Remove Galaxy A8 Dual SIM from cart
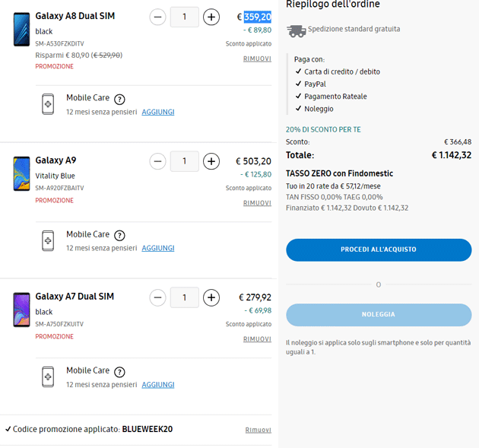Image resolution: width=479 pixels, height=448 pixels. click(x=257, y=59)
